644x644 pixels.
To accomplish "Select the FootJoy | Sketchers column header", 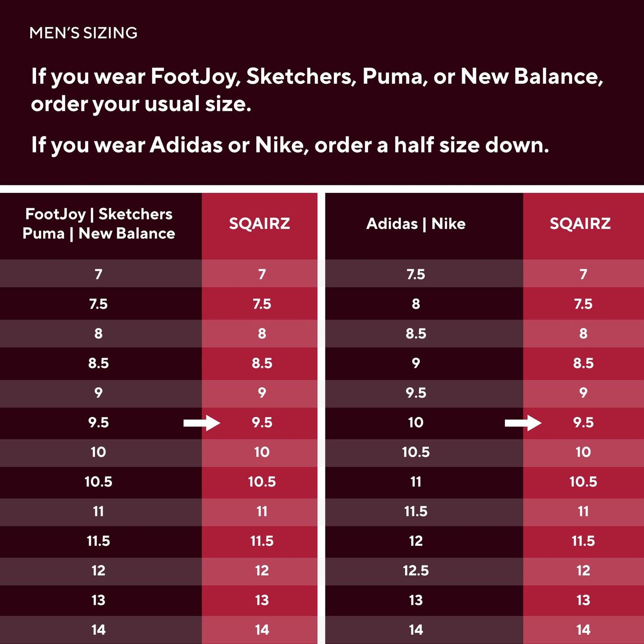I will click(99, 224).
